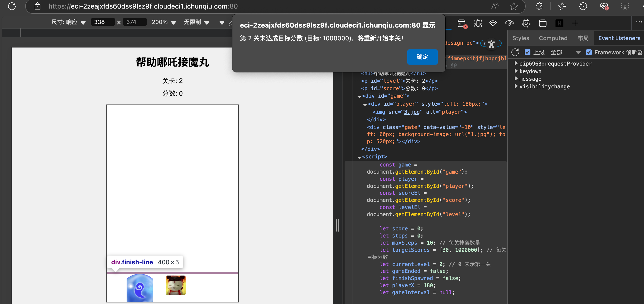Open the Memory chip icon

coord(526,24)
